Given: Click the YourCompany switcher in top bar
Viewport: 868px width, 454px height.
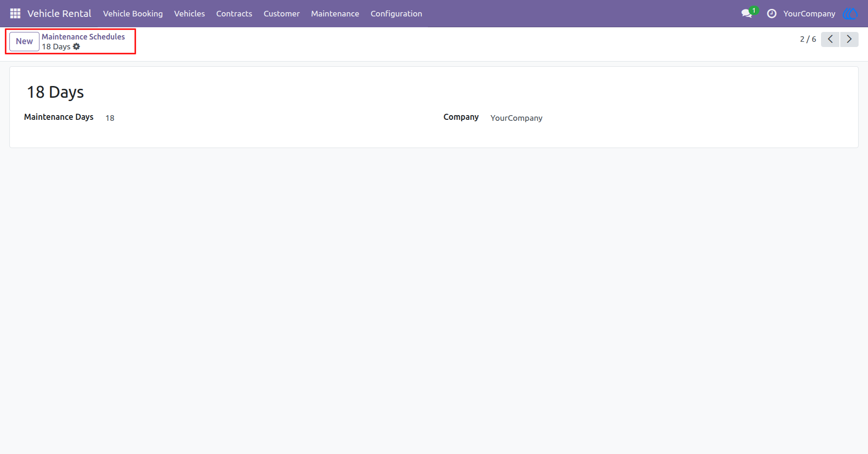Looking at the screenshot, I should 809,14.
